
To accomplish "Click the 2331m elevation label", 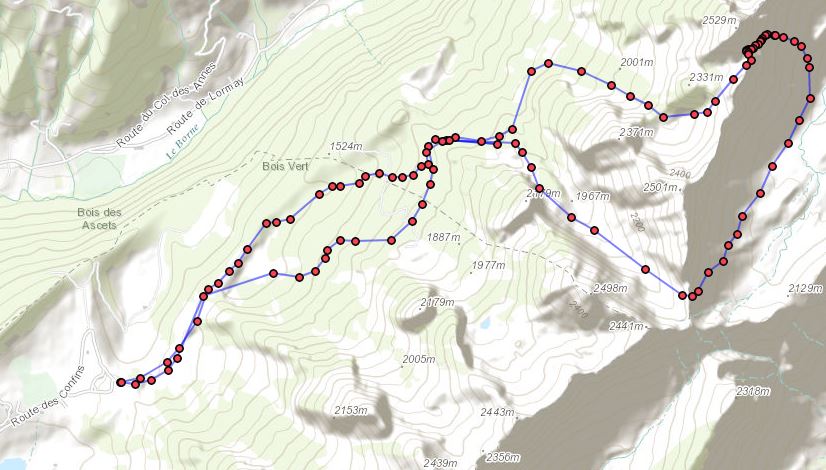I will [706, 77].
